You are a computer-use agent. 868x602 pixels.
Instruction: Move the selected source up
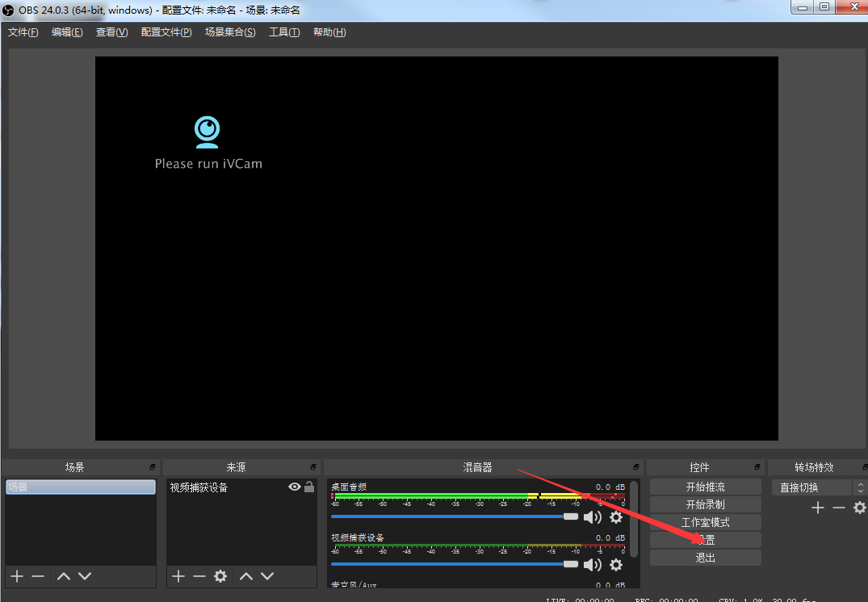click(246, 576)
